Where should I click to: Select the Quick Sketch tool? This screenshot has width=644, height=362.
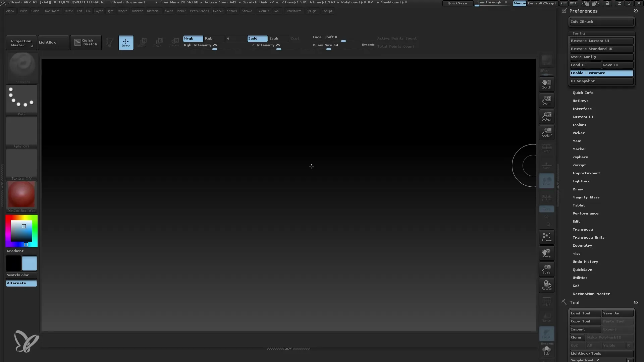[x=86, y=42]
